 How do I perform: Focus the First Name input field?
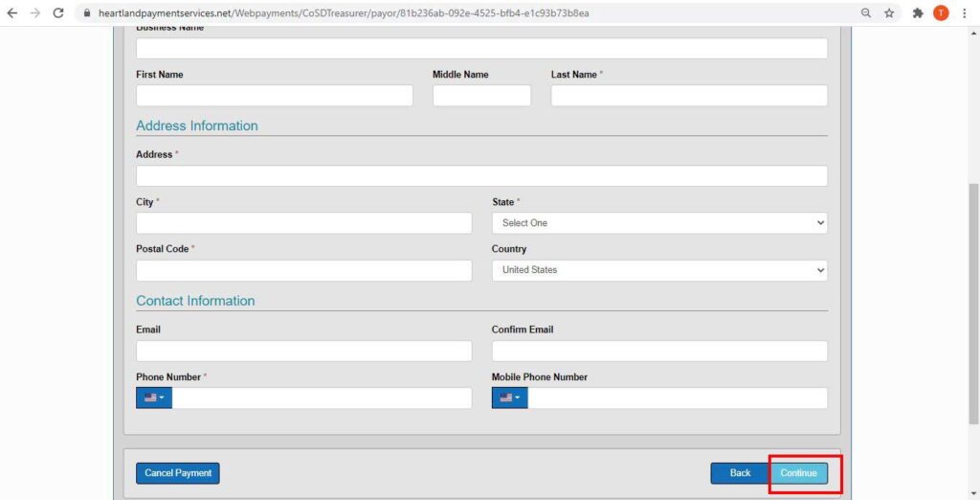(275, 96)
